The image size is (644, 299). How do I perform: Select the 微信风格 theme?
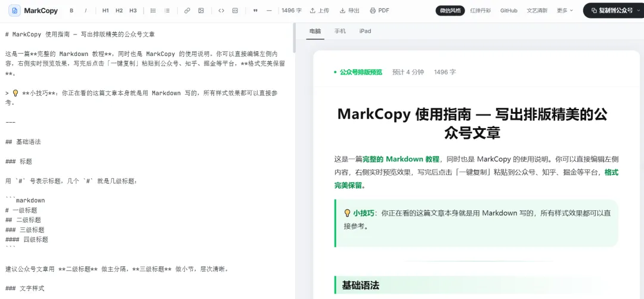coord(450,11)
